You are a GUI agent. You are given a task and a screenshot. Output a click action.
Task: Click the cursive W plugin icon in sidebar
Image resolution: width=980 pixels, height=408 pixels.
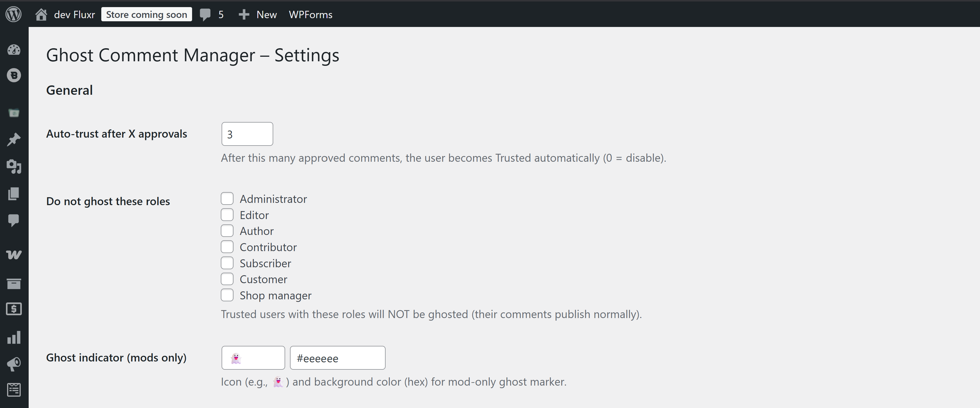14,255
